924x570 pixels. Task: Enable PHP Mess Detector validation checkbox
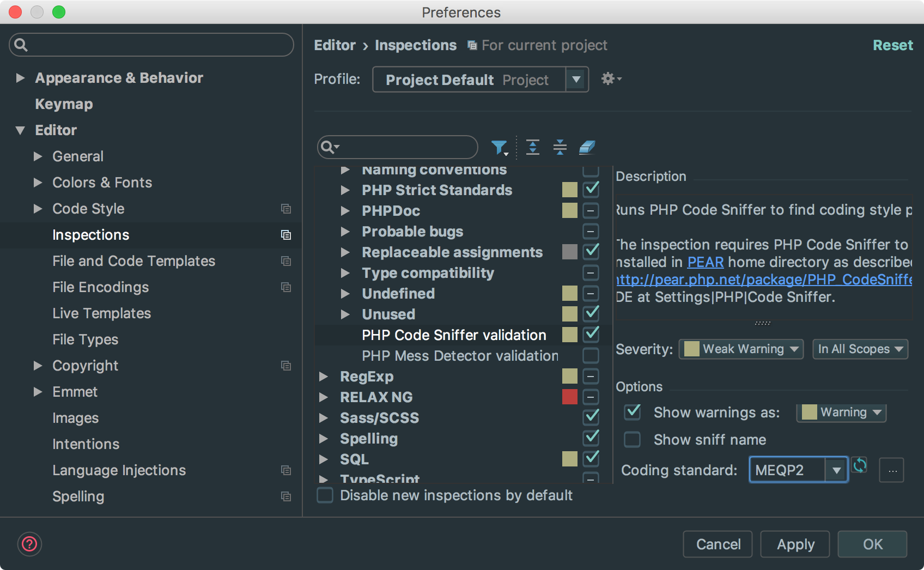point(591,356)
